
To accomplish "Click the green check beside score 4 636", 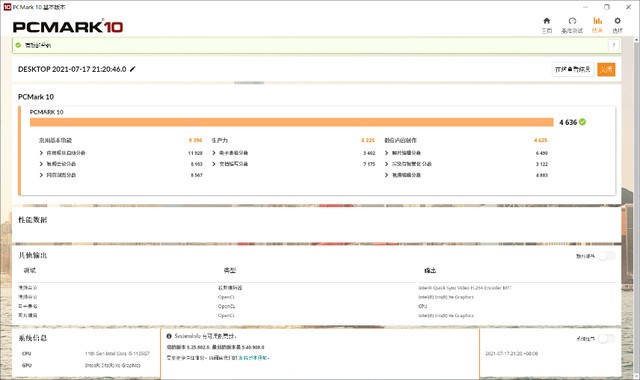I will [582, 122].
